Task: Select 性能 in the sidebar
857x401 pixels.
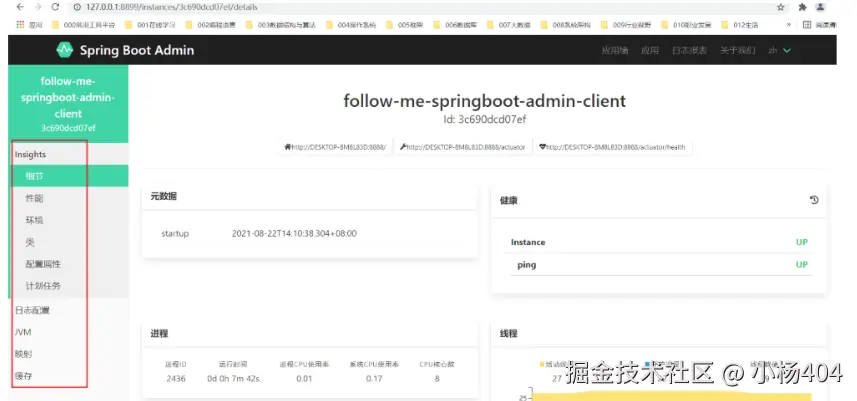Action: coord(68,198)
